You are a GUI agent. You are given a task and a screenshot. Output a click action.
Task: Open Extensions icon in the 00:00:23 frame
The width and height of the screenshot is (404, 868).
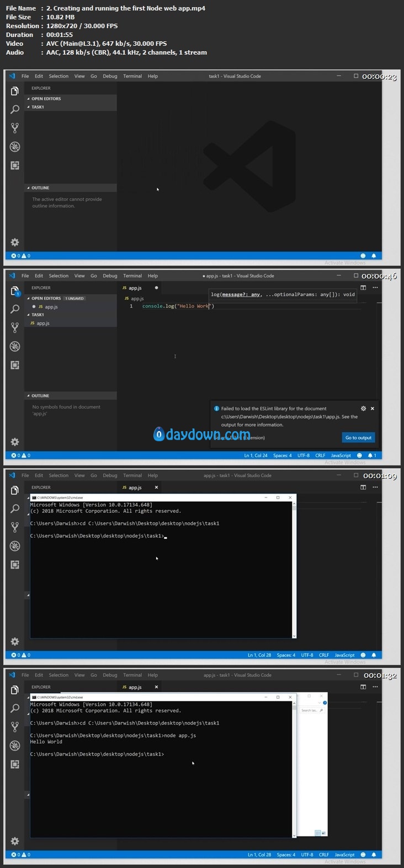click(15, 165)
